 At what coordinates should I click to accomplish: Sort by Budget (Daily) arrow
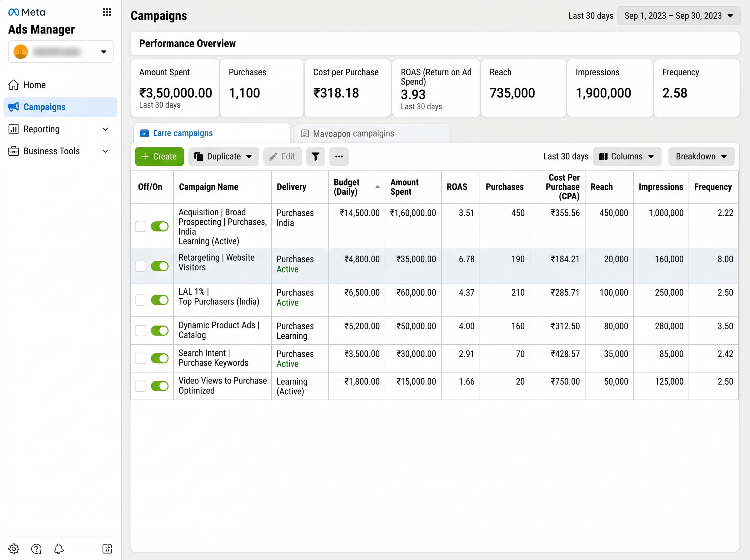(x=377, y=187)
